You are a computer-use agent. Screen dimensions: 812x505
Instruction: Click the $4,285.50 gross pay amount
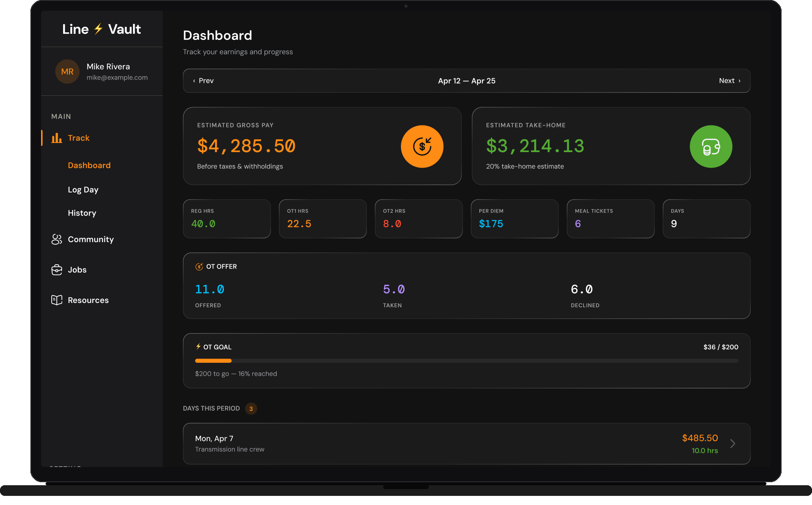pos(246,146)
